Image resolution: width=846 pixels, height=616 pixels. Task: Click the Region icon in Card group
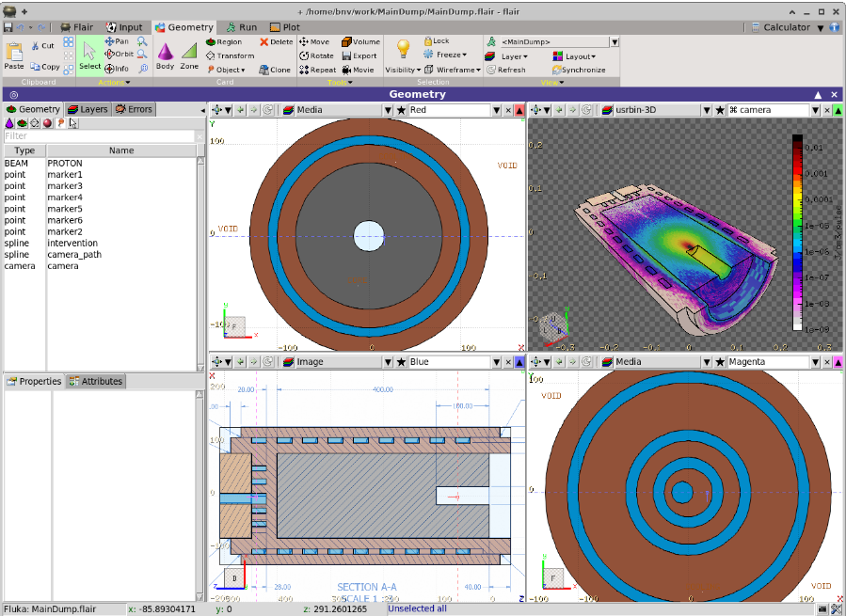[x=211, y=41]
